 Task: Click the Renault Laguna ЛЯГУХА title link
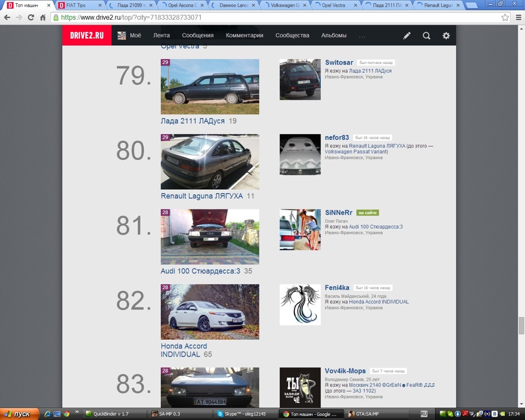(202, 196)
